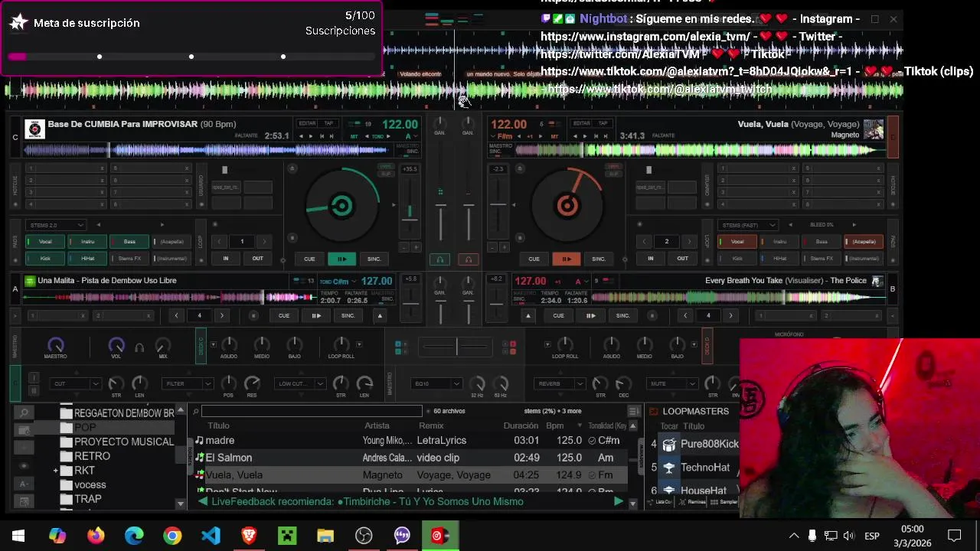Open the STEMS 2.0 pads dropdown
This screenshot has height=551, width=980.
[x=57, y=225]
